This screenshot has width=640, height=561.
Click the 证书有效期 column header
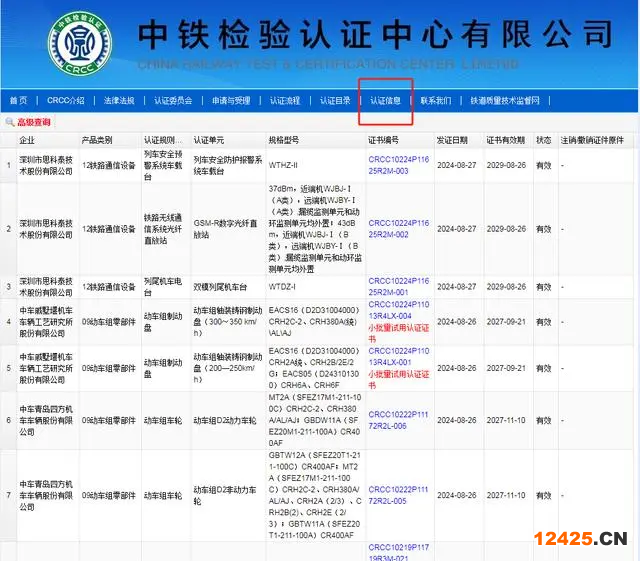click(x=505, y=140)
